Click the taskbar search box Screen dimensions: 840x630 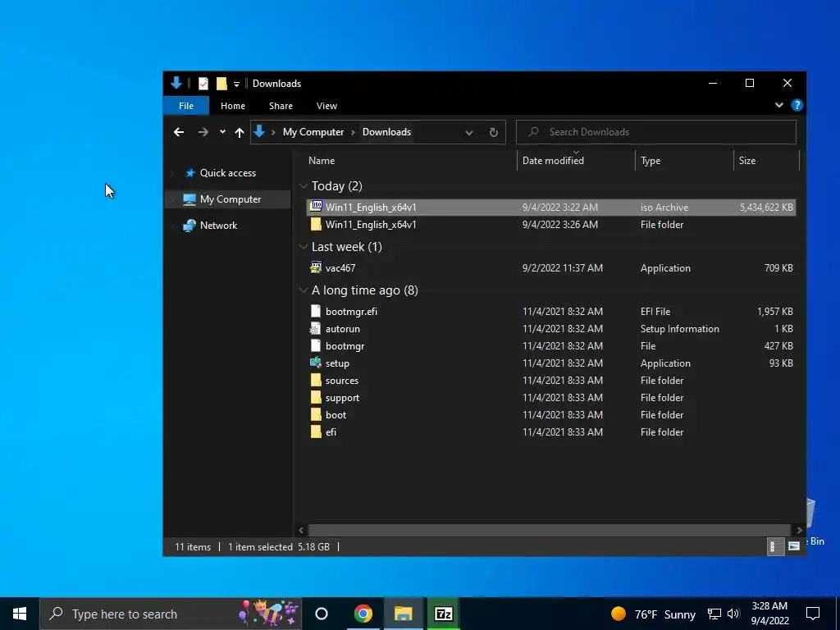[171, 614]
